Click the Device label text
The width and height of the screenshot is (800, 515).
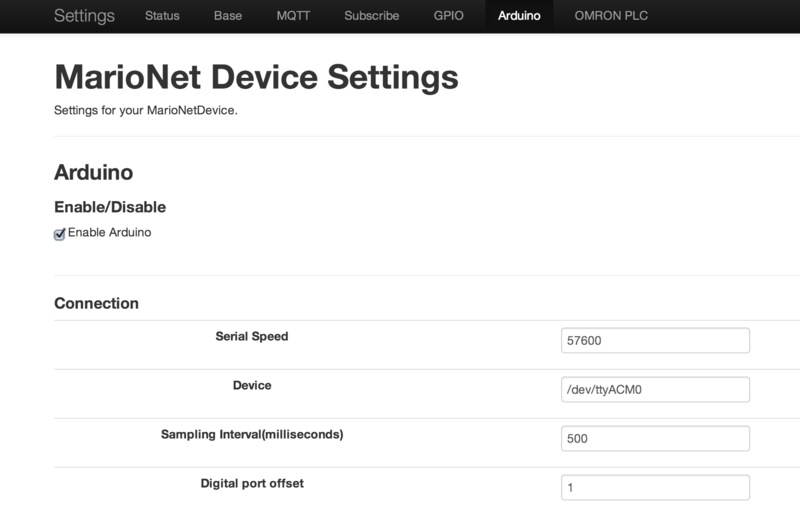tap(252, 385)
